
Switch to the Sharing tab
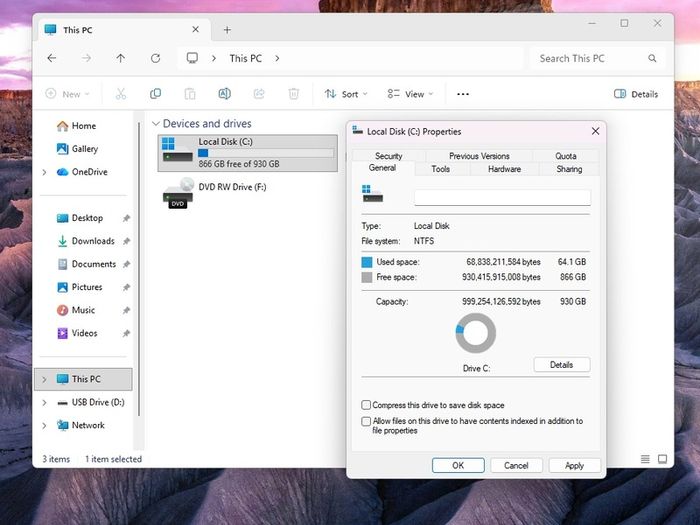(569, 169)
